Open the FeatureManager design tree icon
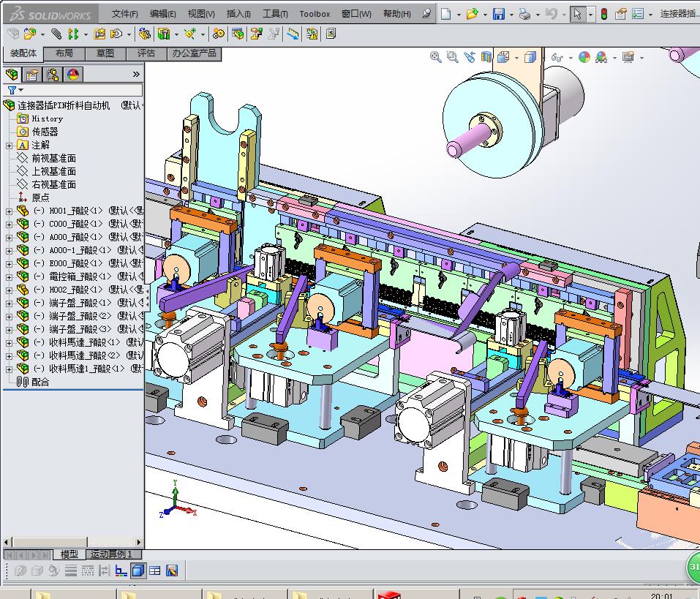 [x=11, y=74]
